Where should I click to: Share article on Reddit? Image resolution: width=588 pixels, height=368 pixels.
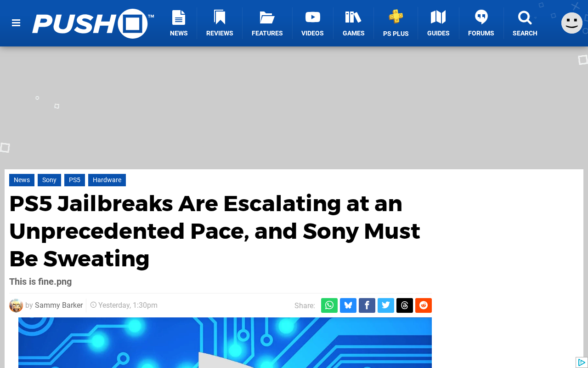[424, 305]
